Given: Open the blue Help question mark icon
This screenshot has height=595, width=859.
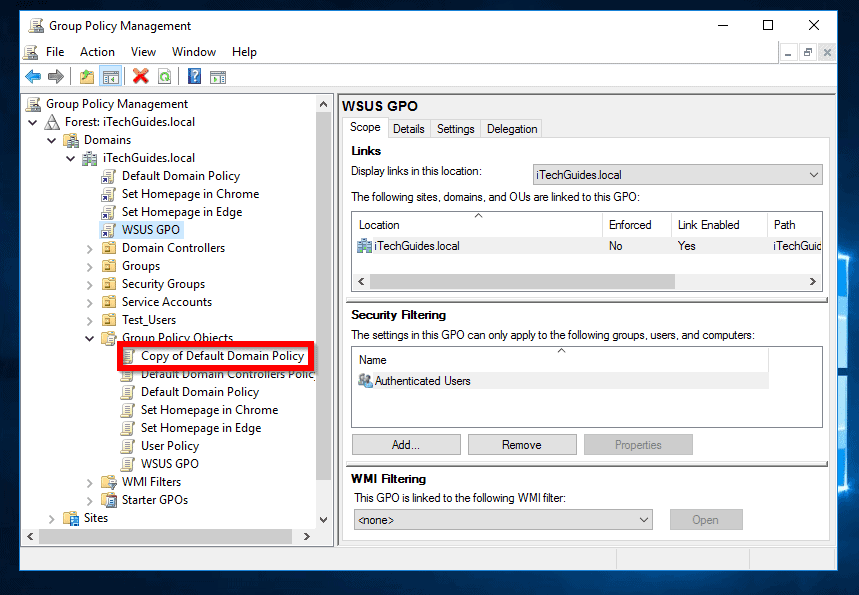Looking at the screenshot, I should 194,76.
